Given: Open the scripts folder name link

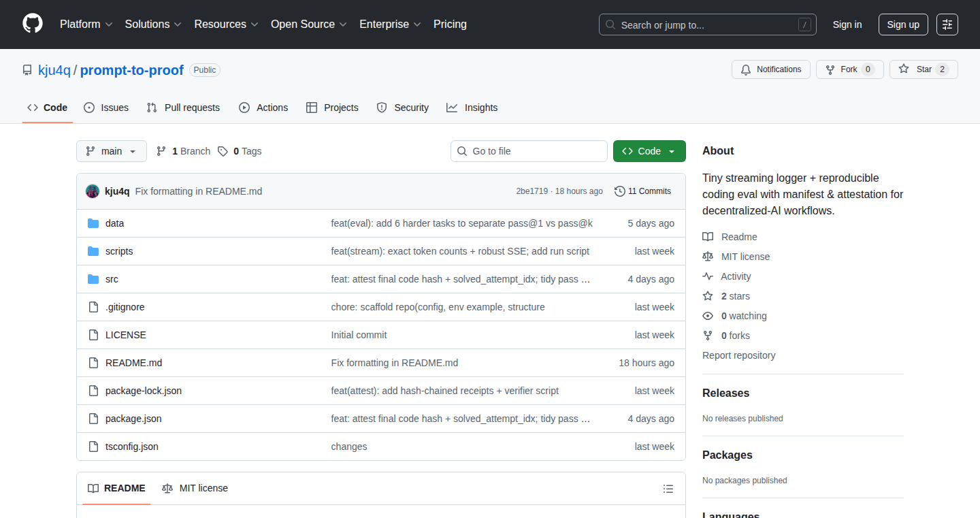Looking at the screenshot, I should pos(119,251).
